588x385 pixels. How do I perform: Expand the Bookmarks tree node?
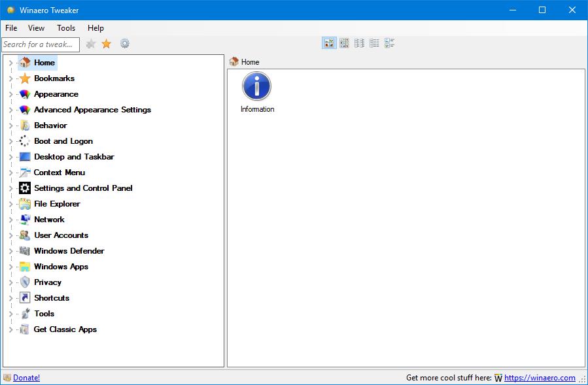(x=11, y=78)
